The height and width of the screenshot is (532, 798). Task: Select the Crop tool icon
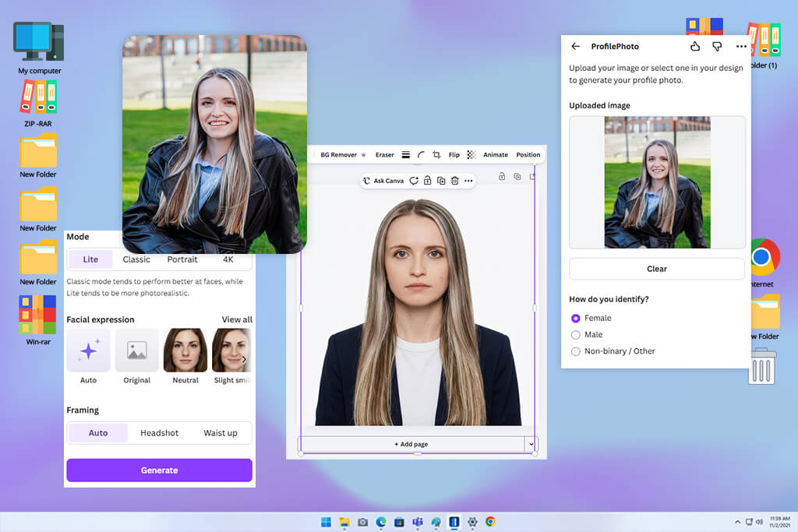(436, 155)
